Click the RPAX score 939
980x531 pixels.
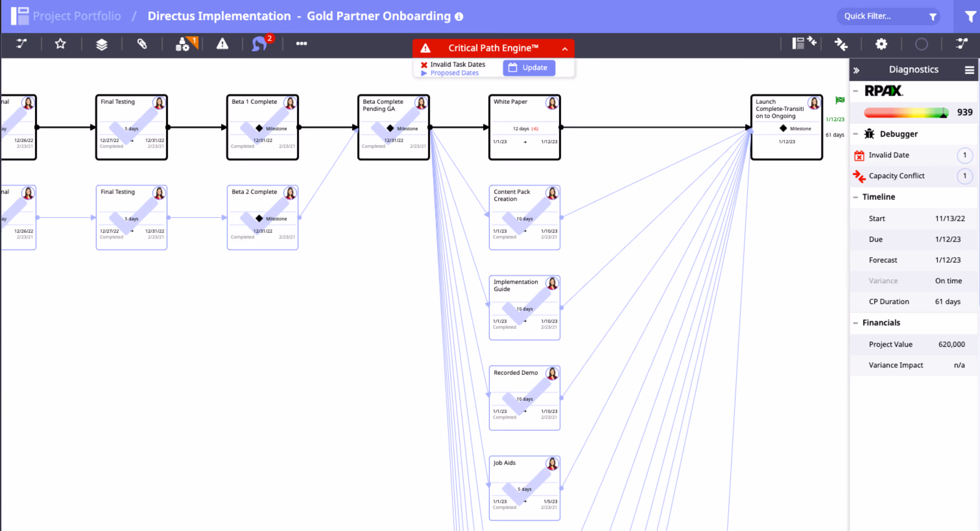[x=964, y=112]
